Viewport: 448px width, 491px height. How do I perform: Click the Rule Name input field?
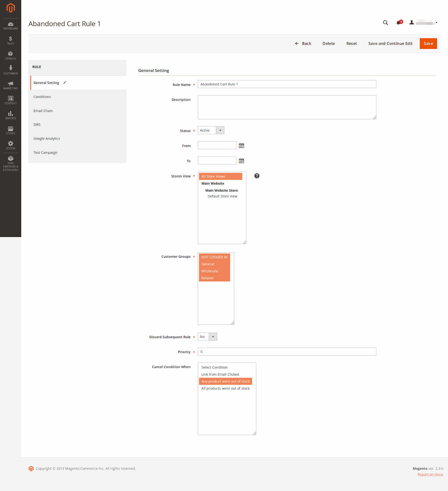coord(287,84)
